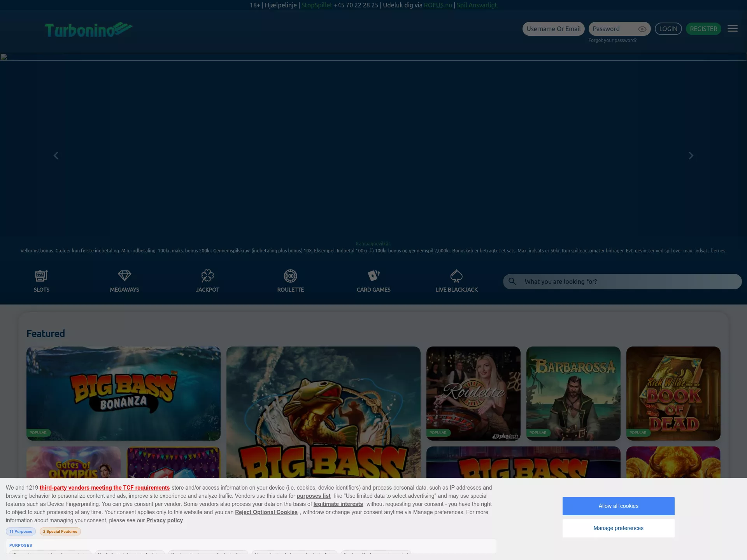
Task: Click Manage preferences
Action: (x=619, y=528)
